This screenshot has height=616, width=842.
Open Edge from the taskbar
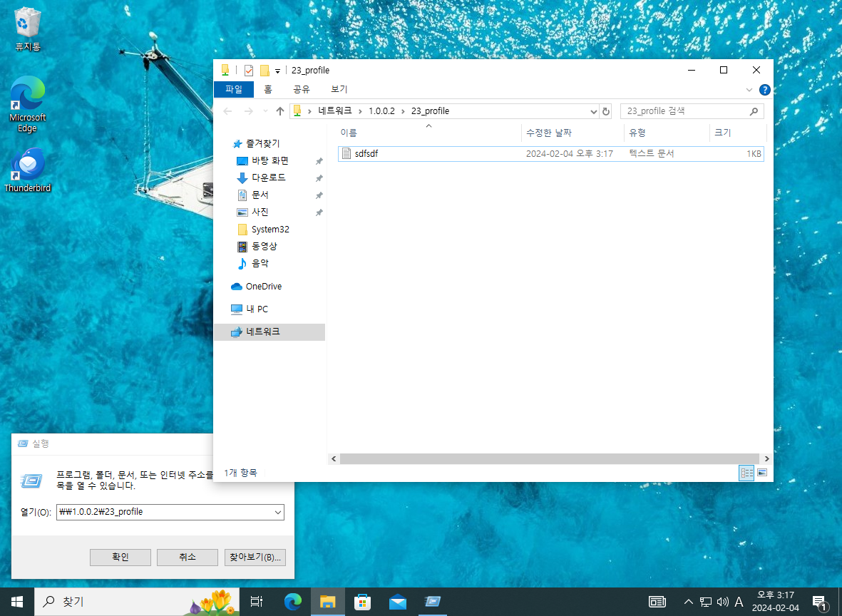point(292,602)
